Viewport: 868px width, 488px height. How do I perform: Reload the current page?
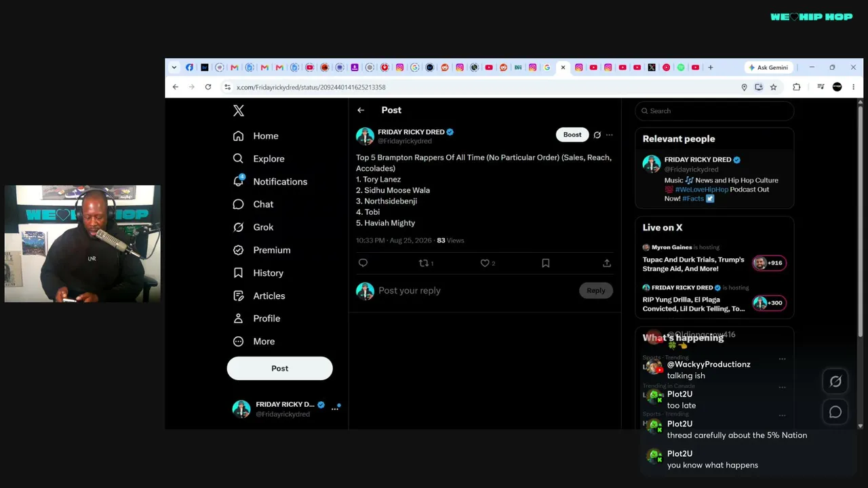point(208,87)
